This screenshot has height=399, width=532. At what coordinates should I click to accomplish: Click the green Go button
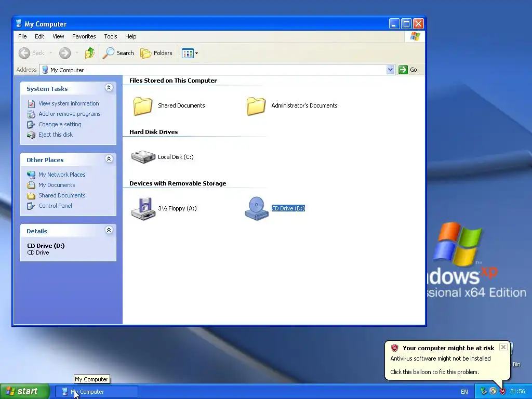[x=408, y=70]
